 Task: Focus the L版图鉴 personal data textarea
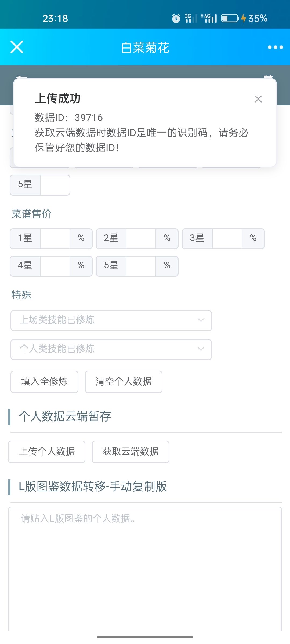pos(145,569)
